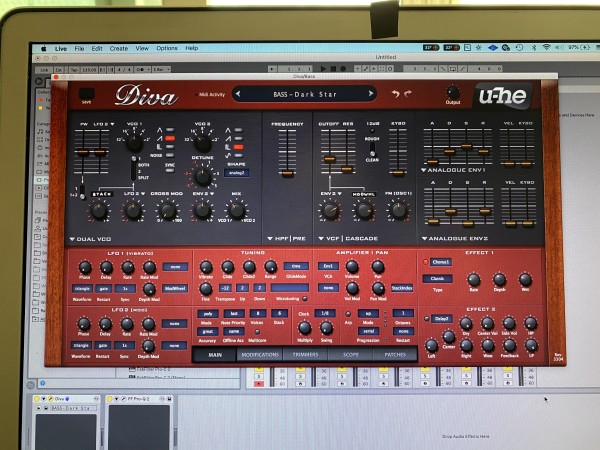This screenshot has height=450, width=600.
Task: Click the undo arrow icon
Action: tap(395, 94)
